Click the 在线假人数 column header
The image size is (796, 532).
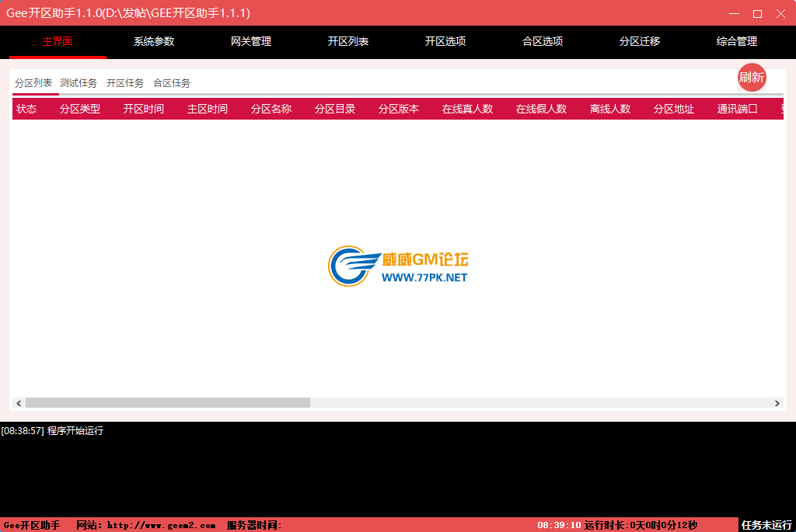(x=541, y=109)
